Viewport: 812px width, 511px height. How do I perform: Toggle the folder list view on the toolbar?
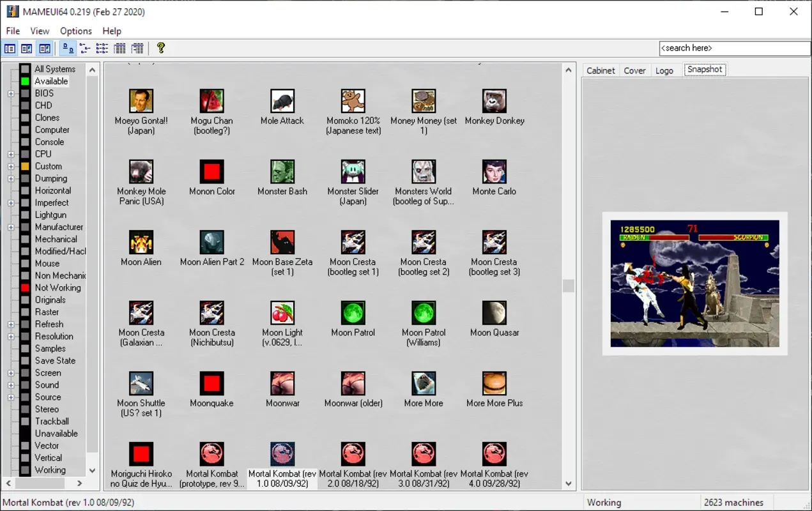pyautogui.click(x=10, y=48)
